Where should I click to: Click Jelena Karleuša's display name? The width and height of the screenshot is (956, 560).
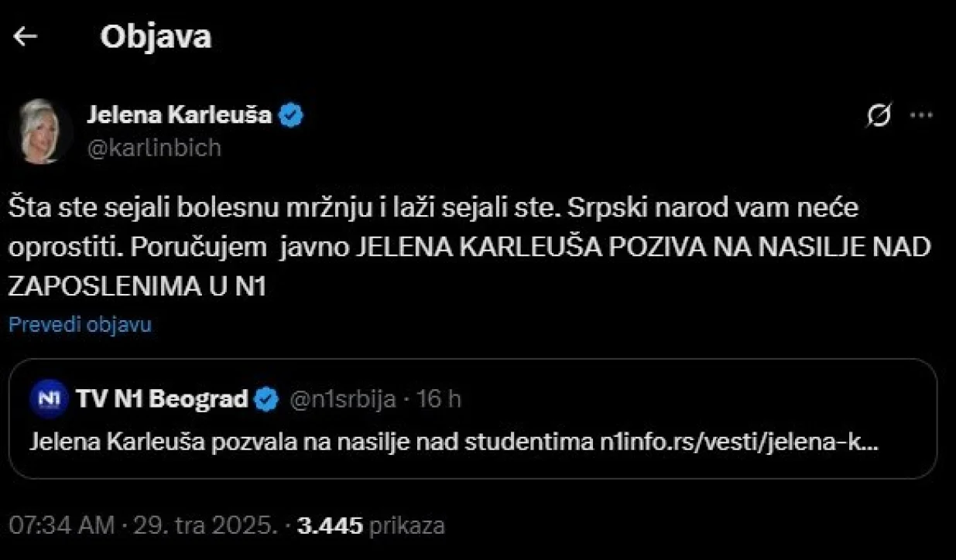pyautogui.click(x=181, y=113)
